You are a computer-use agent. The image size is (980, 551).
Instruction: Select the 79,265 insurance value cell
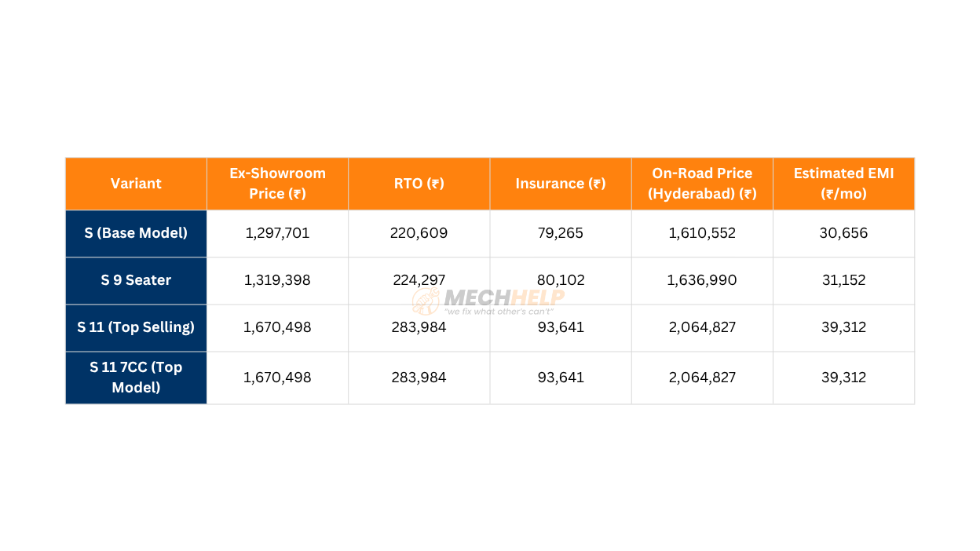pos(560,233)
